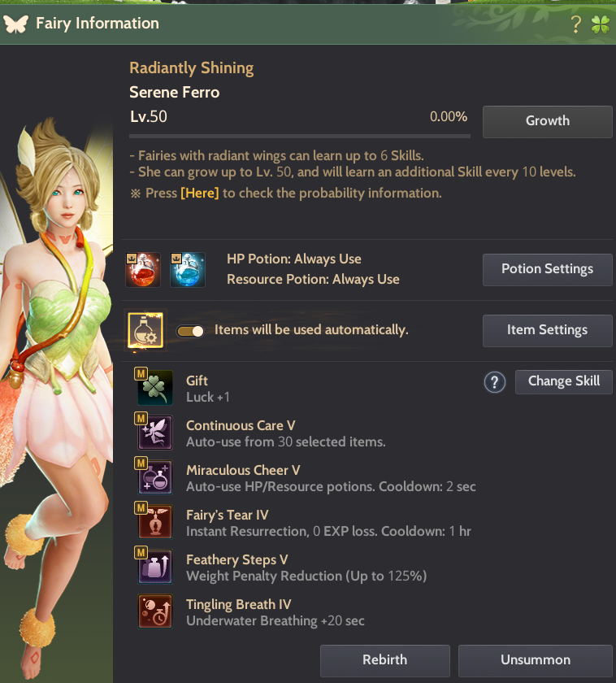Select the auto-use item flask gear icon
This screenshot has width=616, height=683.
(145, 330)
